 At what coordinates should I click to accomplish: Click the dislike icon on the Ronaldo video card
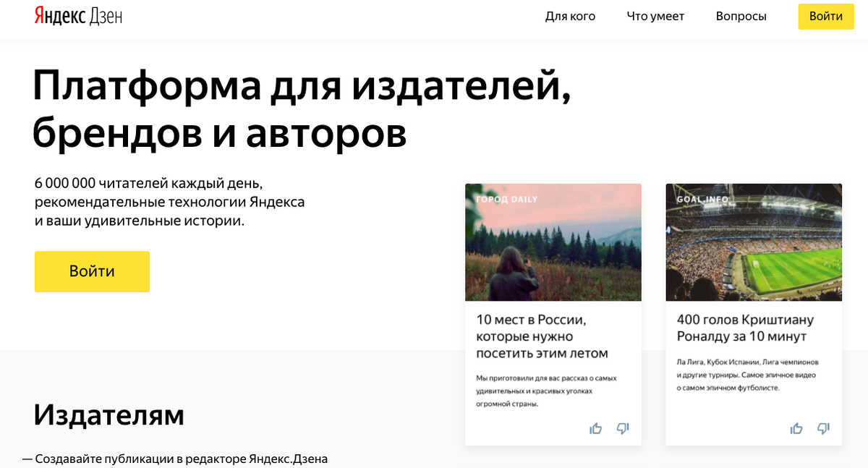coord(824,428)
